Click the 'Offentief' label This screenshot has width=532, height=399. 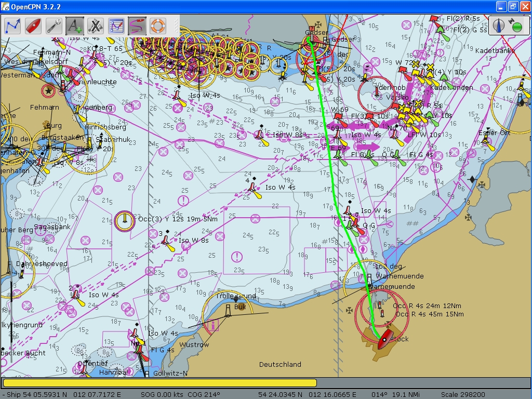(x=92, y=363)
